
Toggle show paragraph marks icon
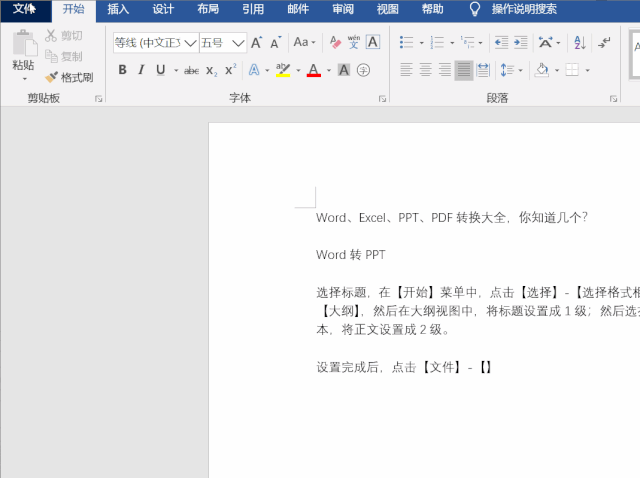click(604, 42)
